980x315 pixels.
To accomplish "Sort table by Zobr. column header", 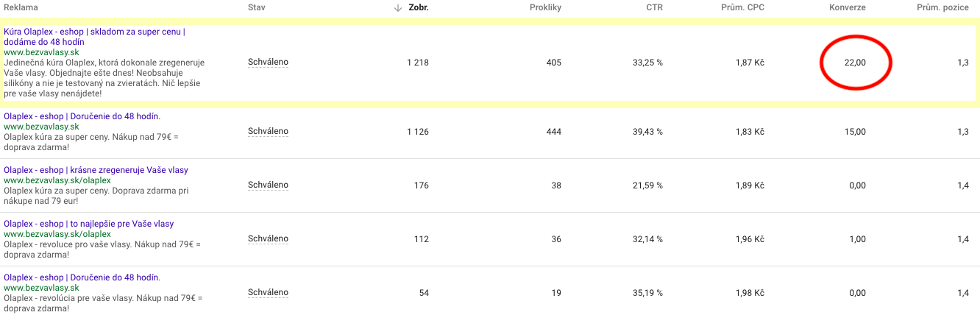I will coord(419,7).
